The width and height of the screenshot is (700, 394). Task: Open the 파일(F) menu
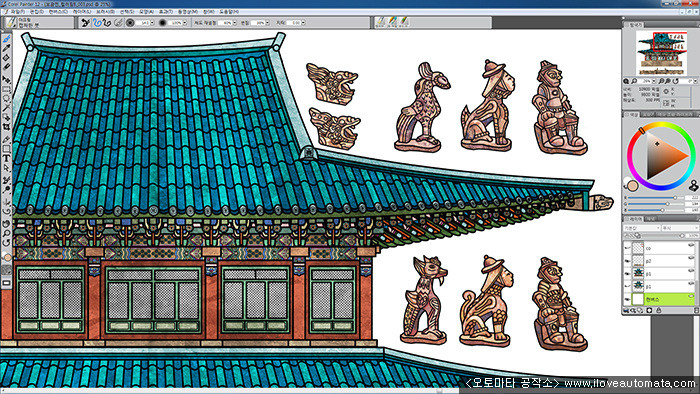pos(17,12)
